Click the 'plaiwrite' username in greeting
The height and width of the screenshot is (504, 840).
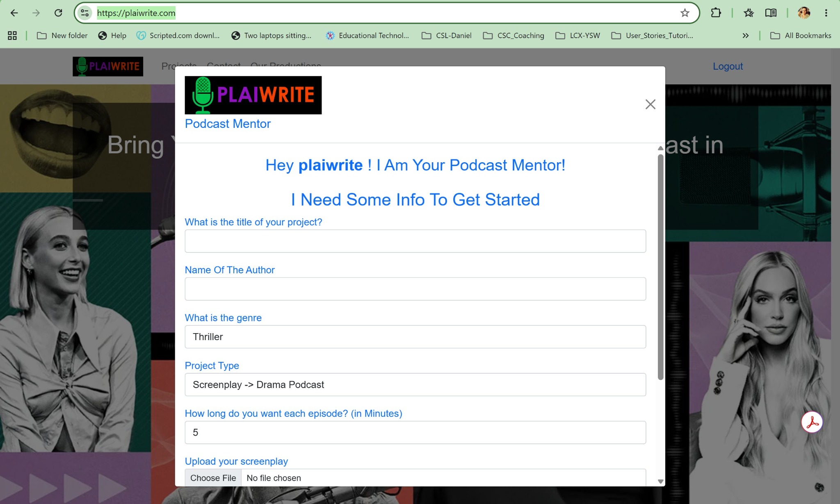[x=330, y=165]
